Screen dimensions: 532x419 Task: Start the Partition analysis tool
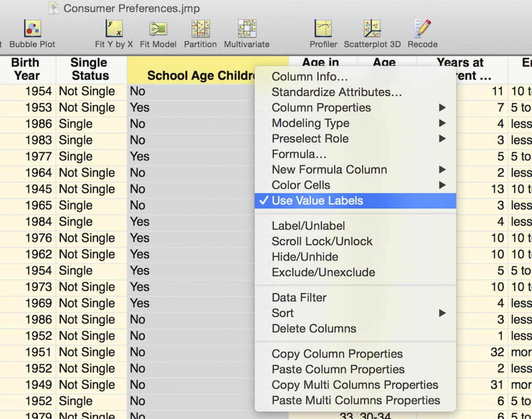200,29
